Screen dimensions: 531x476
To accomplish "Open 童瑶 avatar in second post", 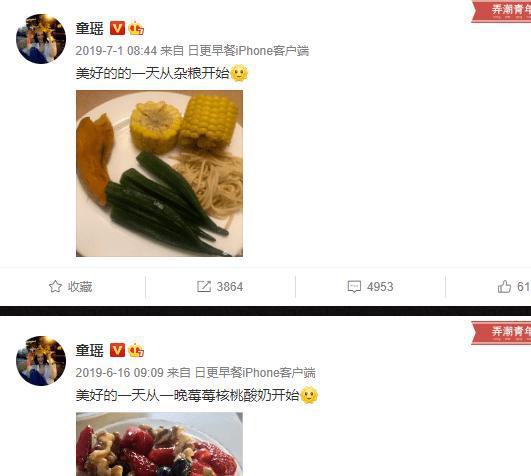I will coord(41,361).
